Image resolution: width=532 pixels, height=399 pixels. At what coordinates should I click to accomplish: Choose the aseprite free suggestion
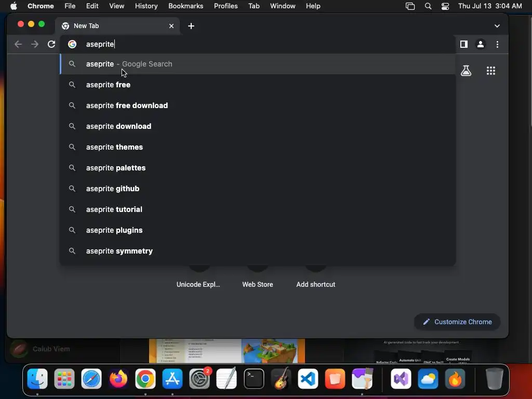[x=258, y=85]
